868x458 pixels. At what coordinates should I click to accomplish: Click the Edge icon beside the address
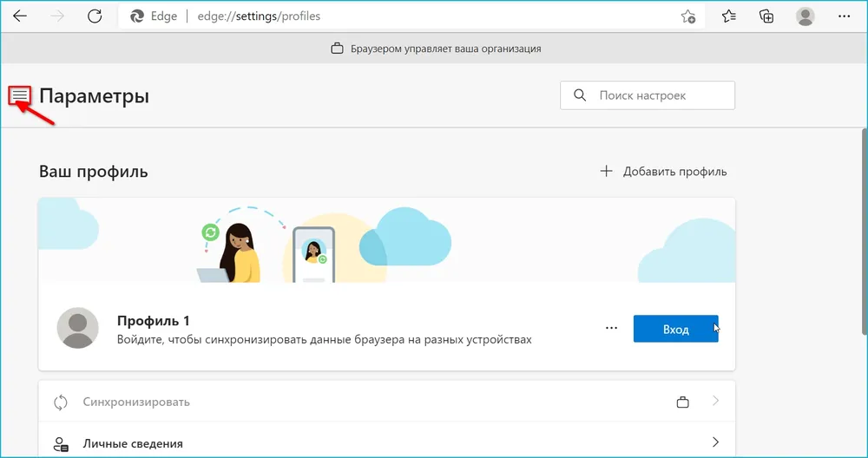[137, 16]
